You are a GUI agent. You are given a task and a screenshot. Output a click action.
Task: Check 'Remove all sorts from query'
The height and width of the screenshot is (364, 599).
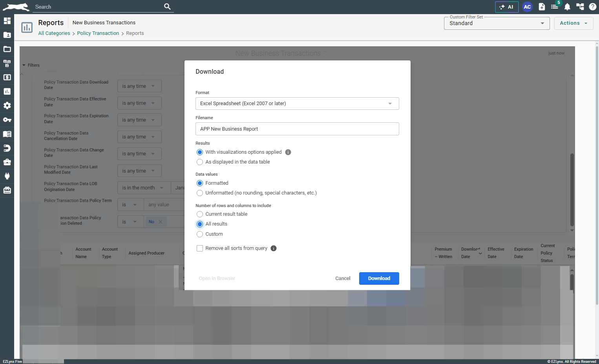click(x=200, y=248)
